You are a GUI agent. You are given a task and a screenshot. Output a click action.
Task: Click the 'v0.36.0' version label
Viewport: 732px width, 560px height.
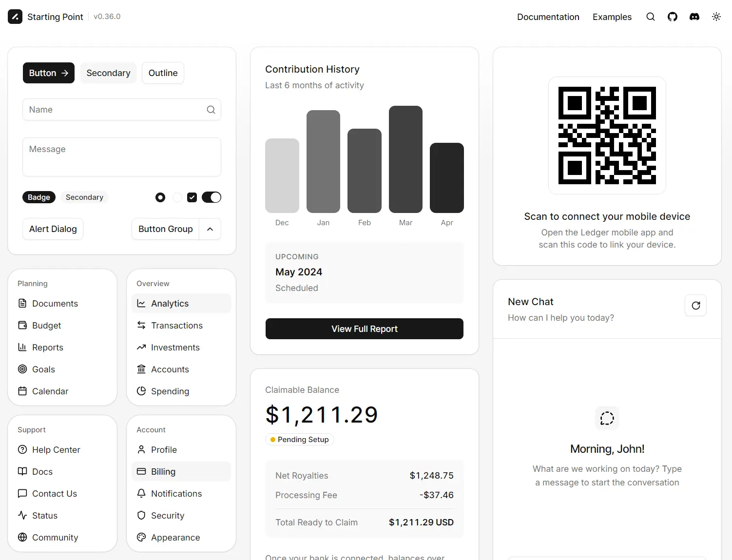(107, 17)
